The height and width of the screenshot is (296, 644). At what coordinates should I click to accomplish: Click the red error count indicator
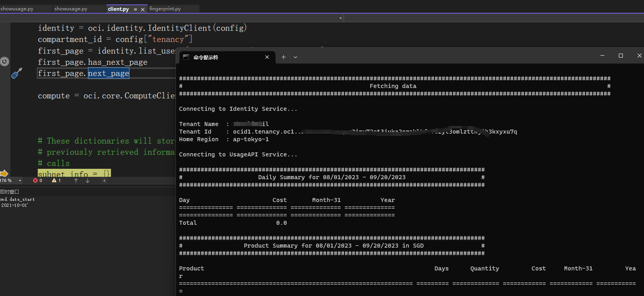click(38, 181)
